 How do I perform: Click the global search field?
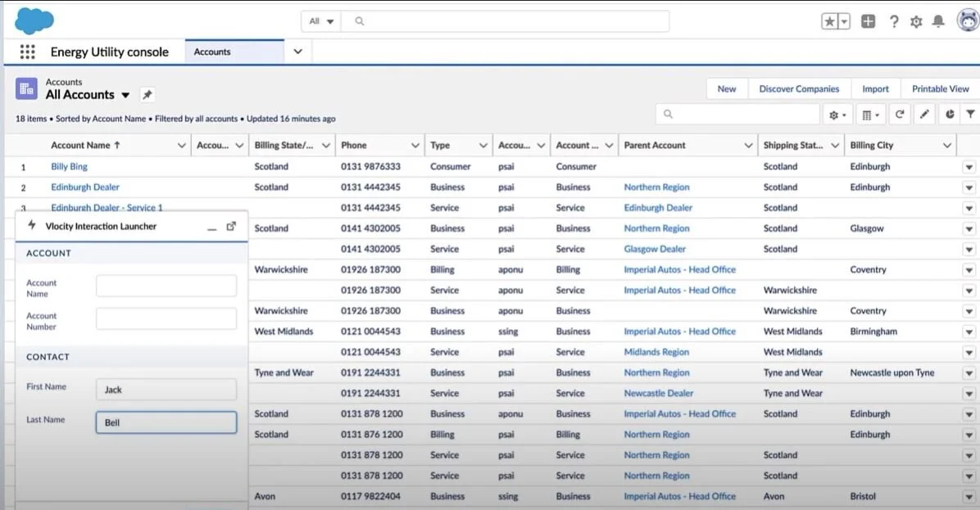click(505, 21)
